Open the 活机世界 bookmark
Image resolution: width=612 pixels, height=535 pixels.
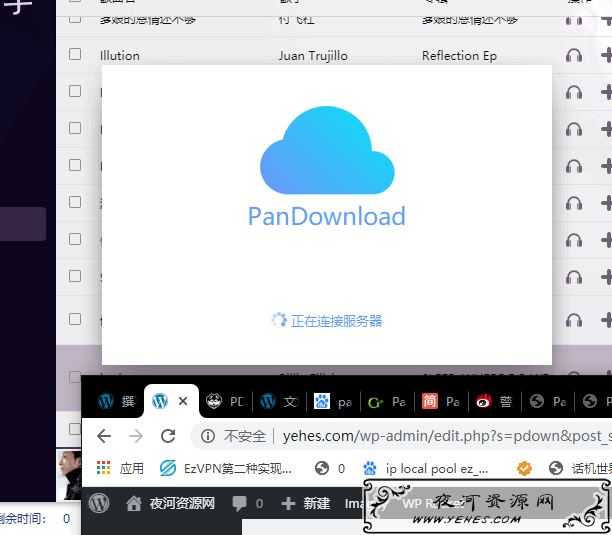pos(580,468)
